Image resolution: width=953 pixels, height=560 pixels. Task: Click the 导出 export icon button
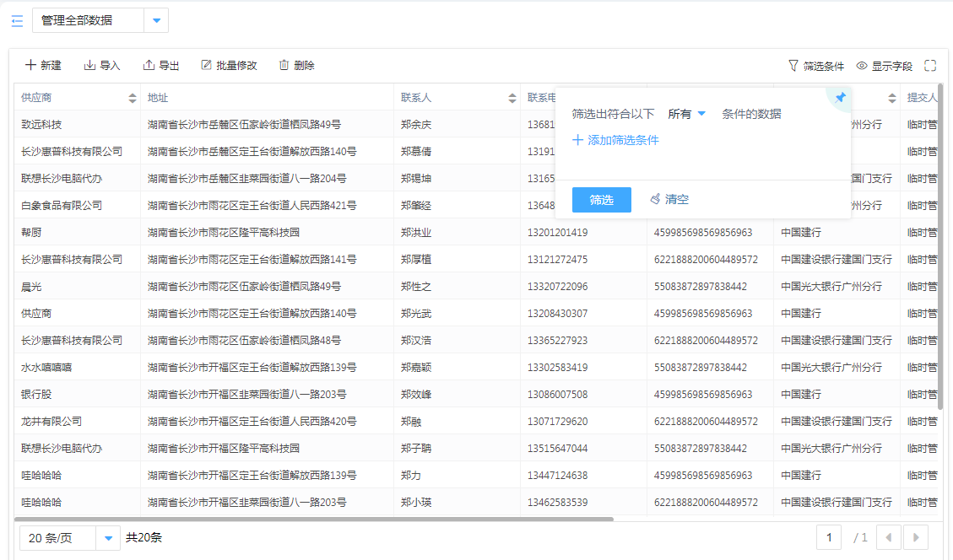[x=161, y=66]
